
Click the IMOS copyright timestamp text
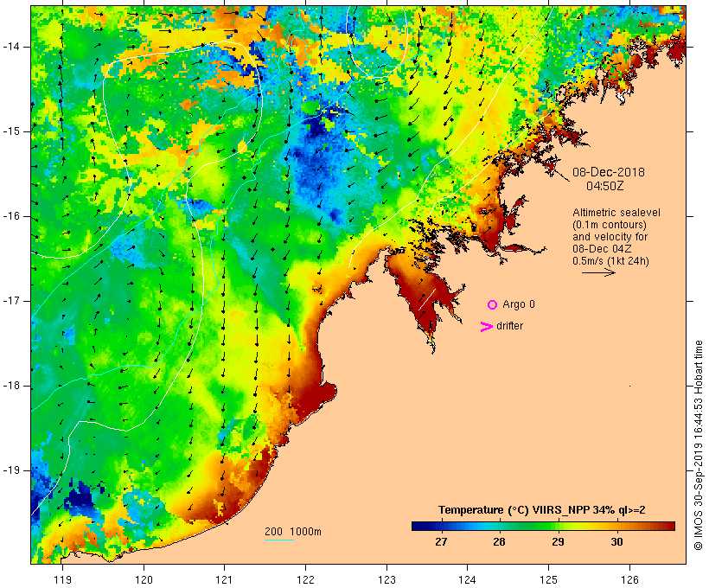coord(698,445)
